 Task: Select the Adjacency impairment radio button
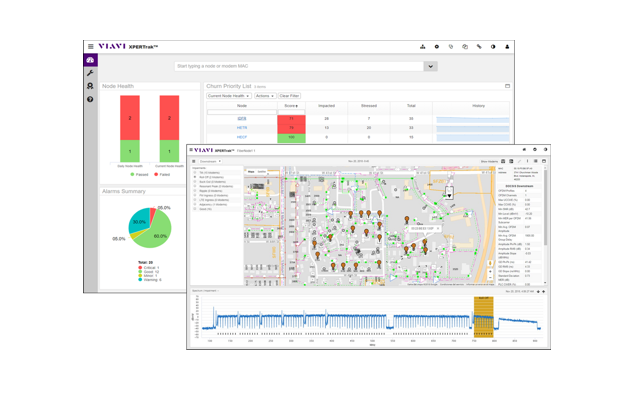click(x=195, y=204)
